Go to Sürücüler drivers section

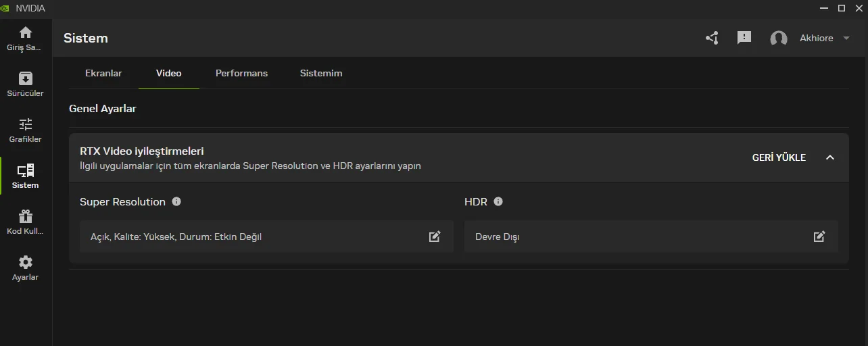pos(26,78)
